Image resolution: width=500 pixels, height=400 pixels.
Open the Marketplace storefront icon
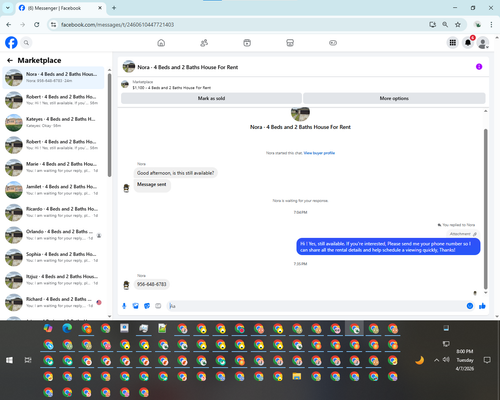[x=290, y=43]
